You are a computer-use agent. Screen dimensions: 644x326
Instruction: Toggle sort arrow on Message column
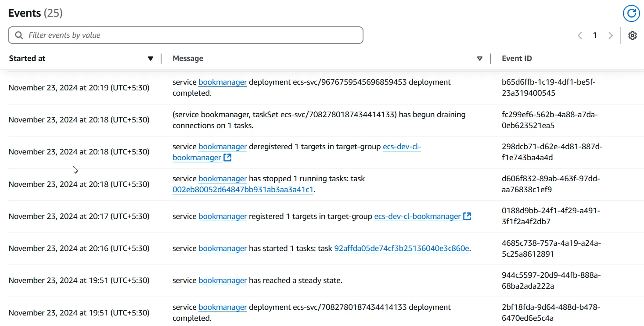click(x=480, y=58)
